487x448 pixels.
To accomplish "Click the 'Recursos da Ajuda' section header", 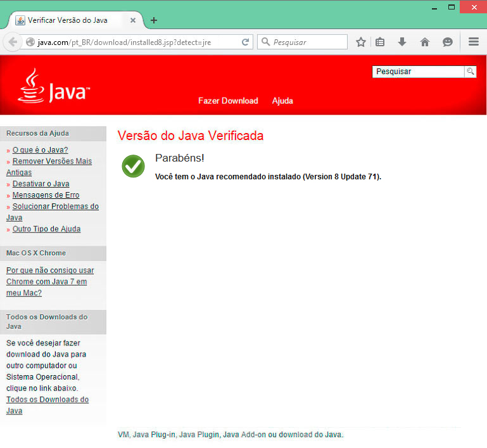I will coord(53,134).
